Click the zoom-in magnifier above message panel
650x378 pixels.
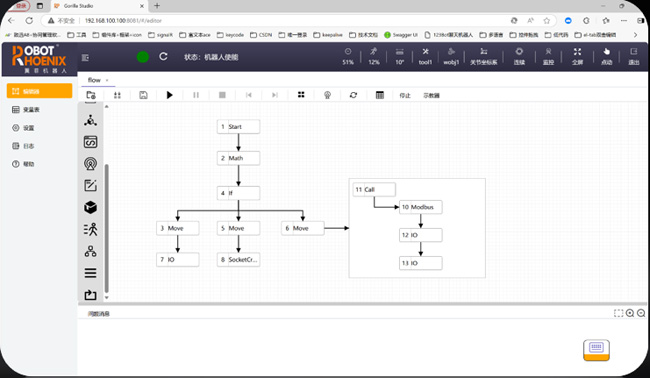(630, 313)
